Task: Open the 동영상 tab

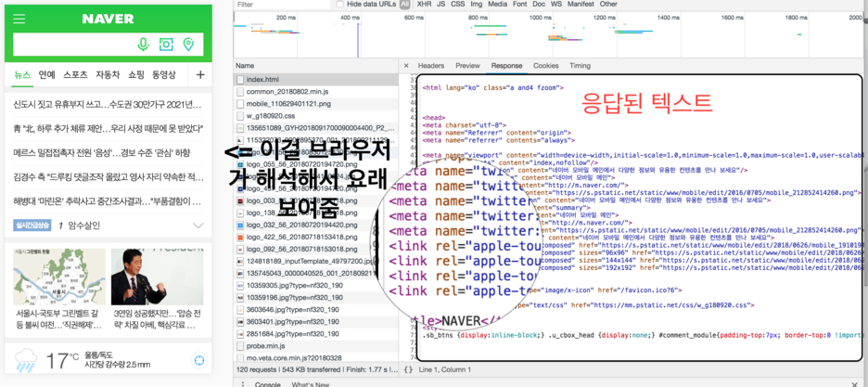Action: tap(164, 75)
